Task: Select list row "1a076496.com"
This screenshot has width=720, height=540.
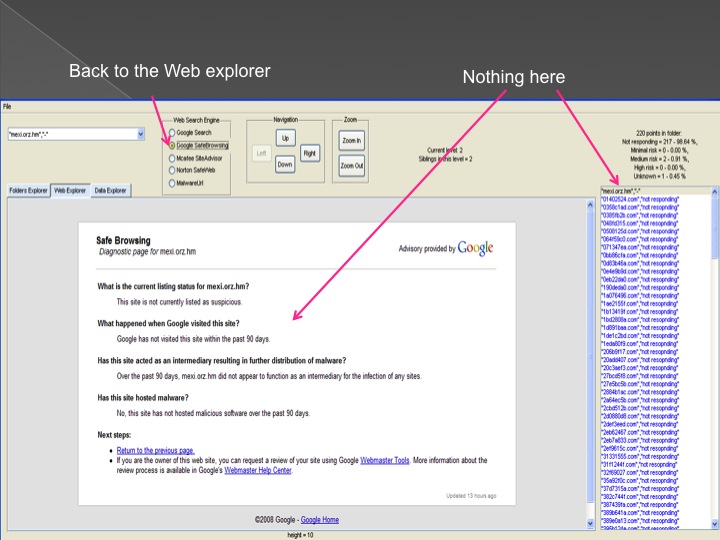Action: point(656,295)
